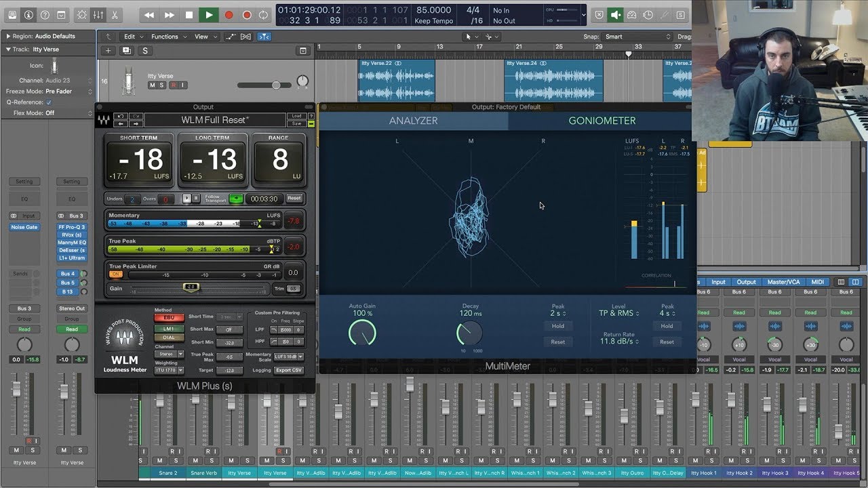Open the Mixer from the control bar
Image resolution: width=868 pixels, height=488 pixels.
pos(98,15)
